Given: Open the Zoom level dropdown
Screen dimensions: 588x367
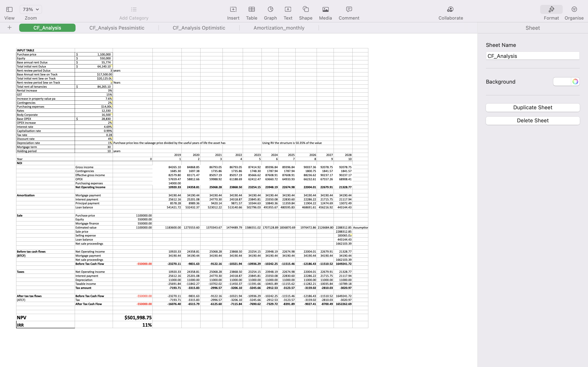Looking at the screenshot, I should click(x=30, y=9).
